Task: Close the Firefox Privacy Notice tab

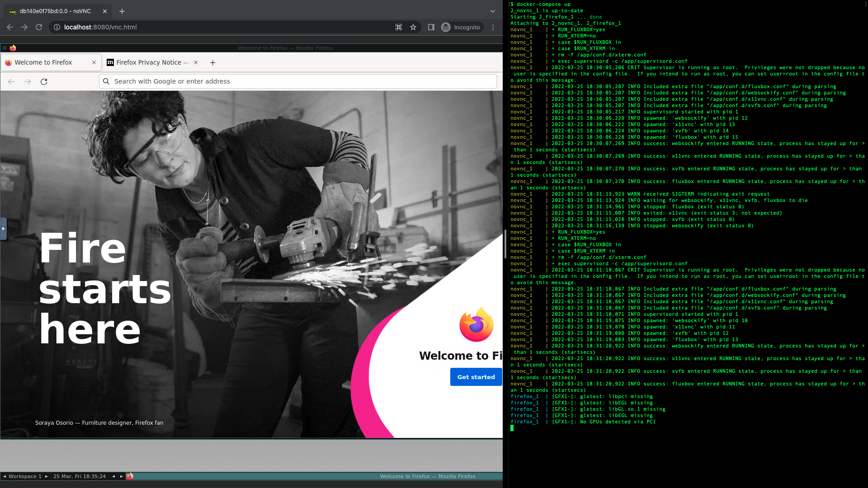Action: (x=196, y=62)
